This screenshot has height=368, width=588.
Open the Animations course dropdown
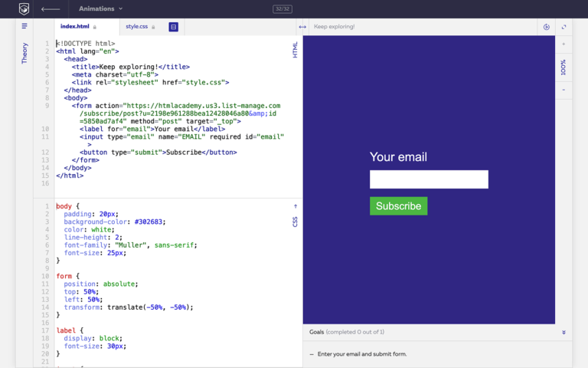coord(100,9)
